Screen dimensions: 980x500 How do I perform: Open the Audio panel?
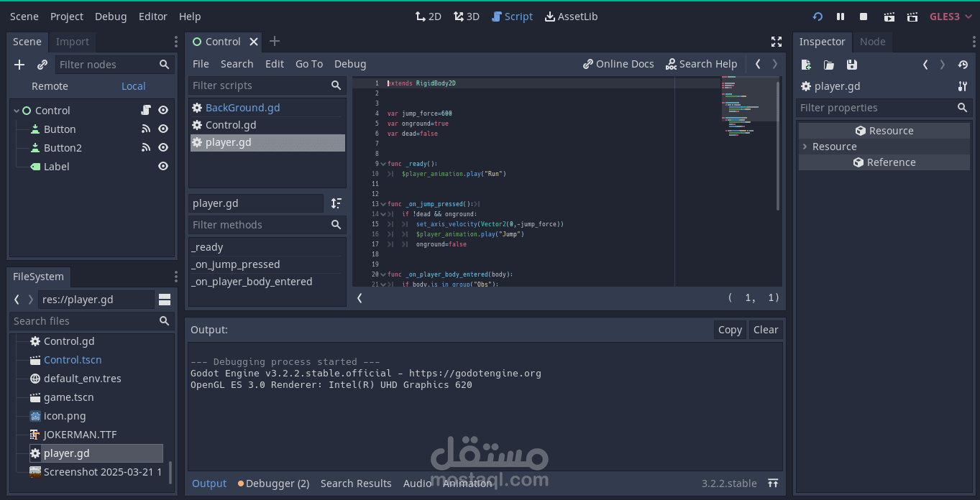[417, 483]
